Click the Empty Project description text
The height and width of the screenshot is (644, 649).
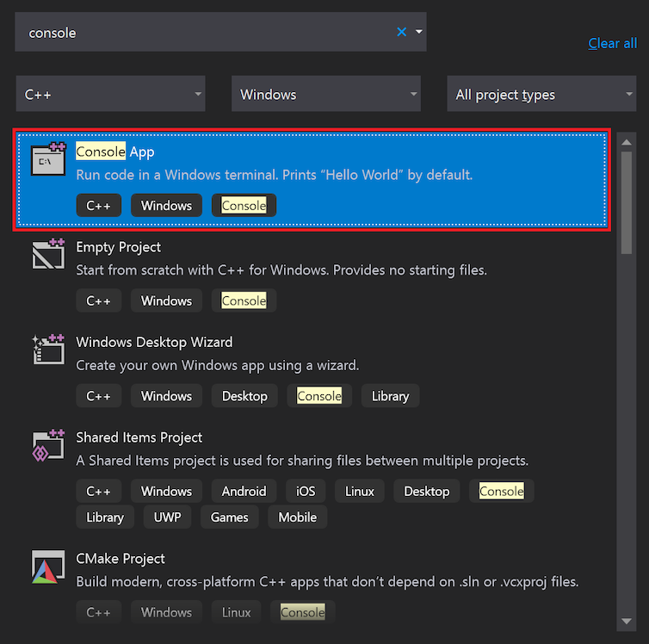[x=281, y=270]
